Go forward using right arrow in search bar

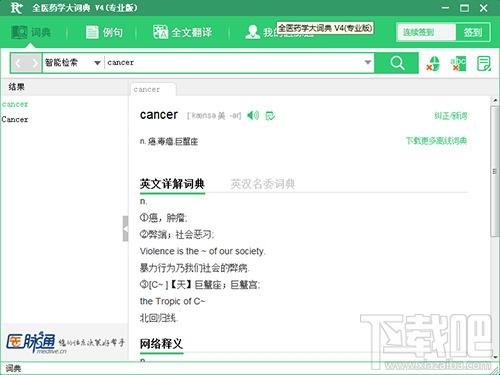point(34,63)
